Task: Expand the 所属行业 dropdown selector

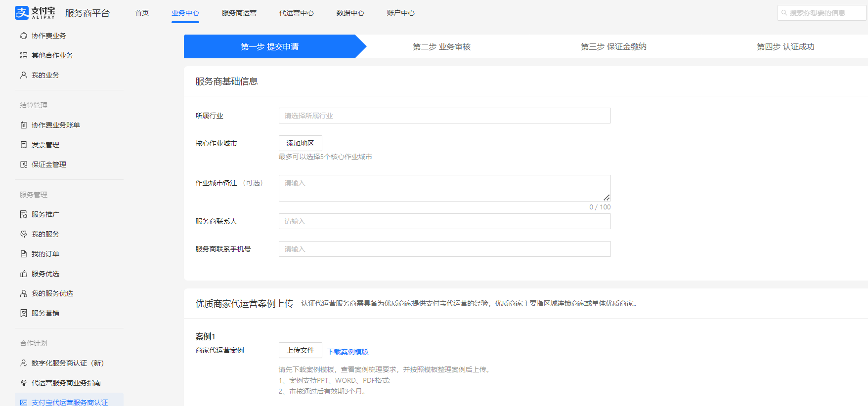Action: point(444,116)
